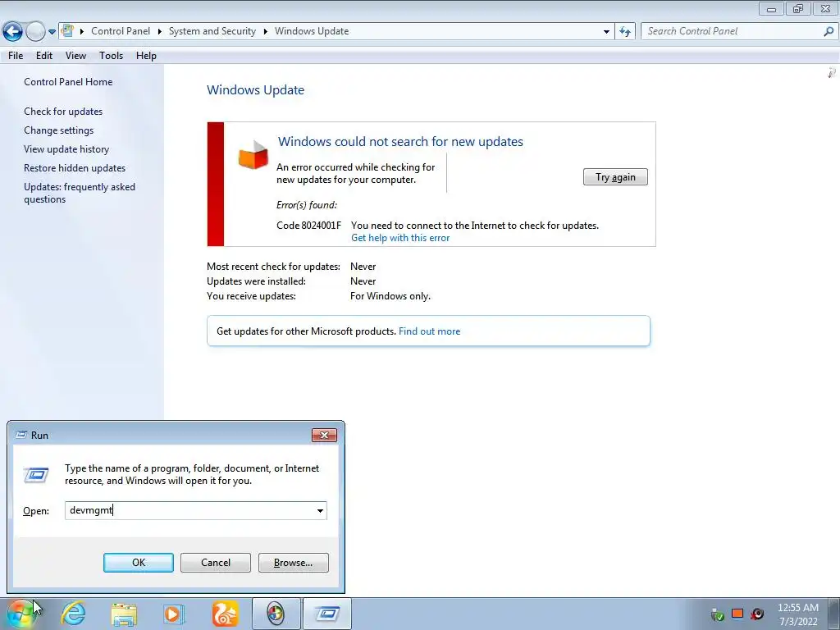Open Change settings link
The height and width of the screenshot is (630, 840).
pos(58,130)
